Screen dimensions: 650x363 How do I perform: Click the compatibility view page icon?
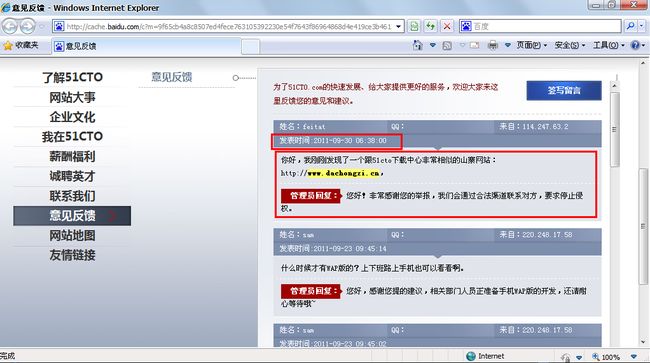click(414, 27)
